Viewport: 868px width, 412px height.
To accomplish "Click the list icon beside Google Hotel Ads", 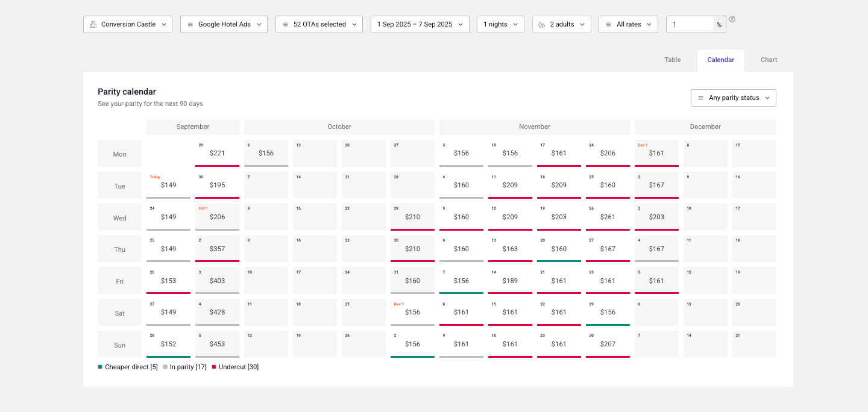I will tap(190, 25).
